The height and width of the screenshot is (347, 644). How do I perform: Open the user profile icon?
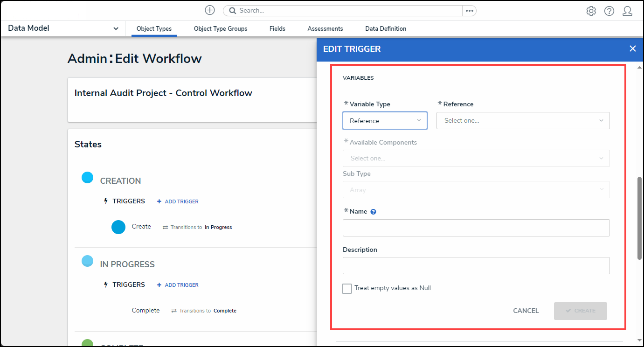point(627,11)
